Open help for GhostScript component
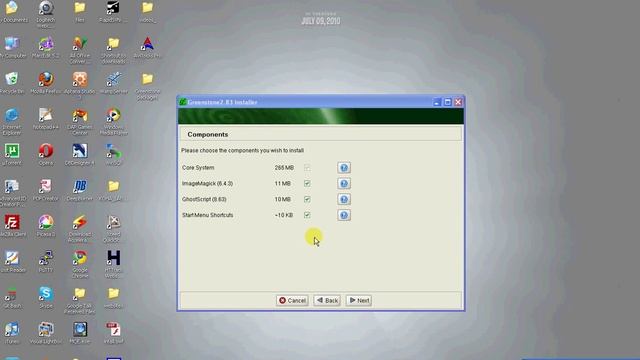Screen dimensions: 640x360 tap(344, 199)
